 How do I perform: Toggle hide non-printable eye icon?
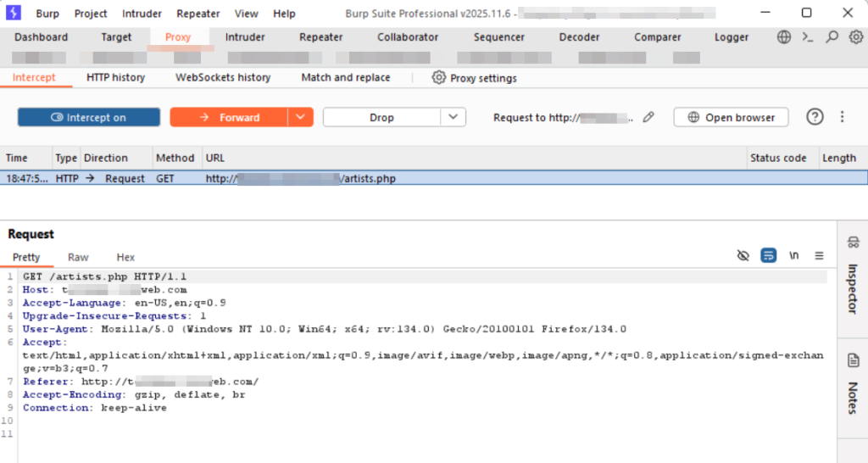743,255
